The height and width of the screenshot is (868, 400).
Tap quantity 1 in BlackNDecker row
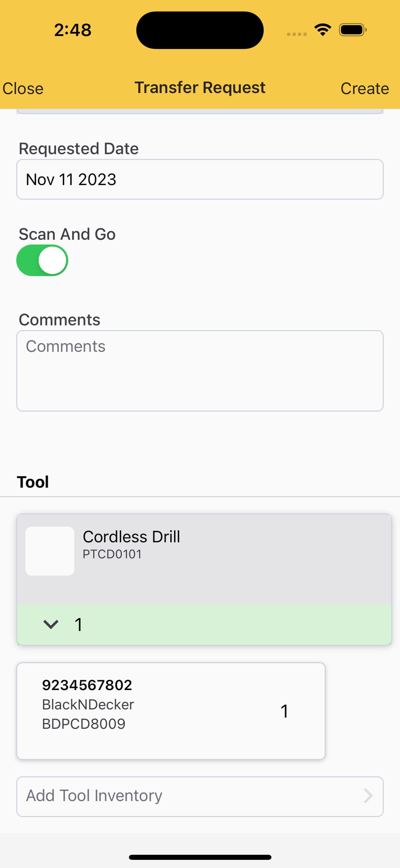tap(284, 711)
